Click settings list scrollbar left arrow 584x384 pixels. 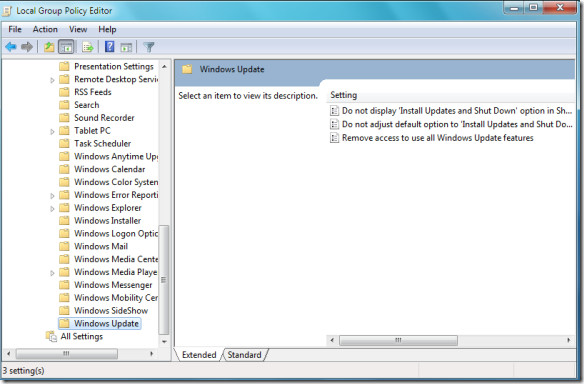pyautogui.click(x=332, y=340)
